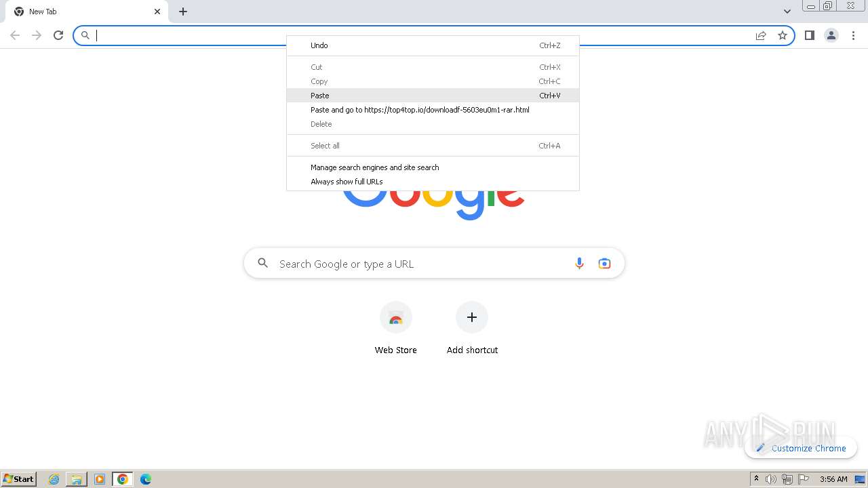Choose Paste from the context menu
Screen dimensions: 868x488
(x=433, y=96)
